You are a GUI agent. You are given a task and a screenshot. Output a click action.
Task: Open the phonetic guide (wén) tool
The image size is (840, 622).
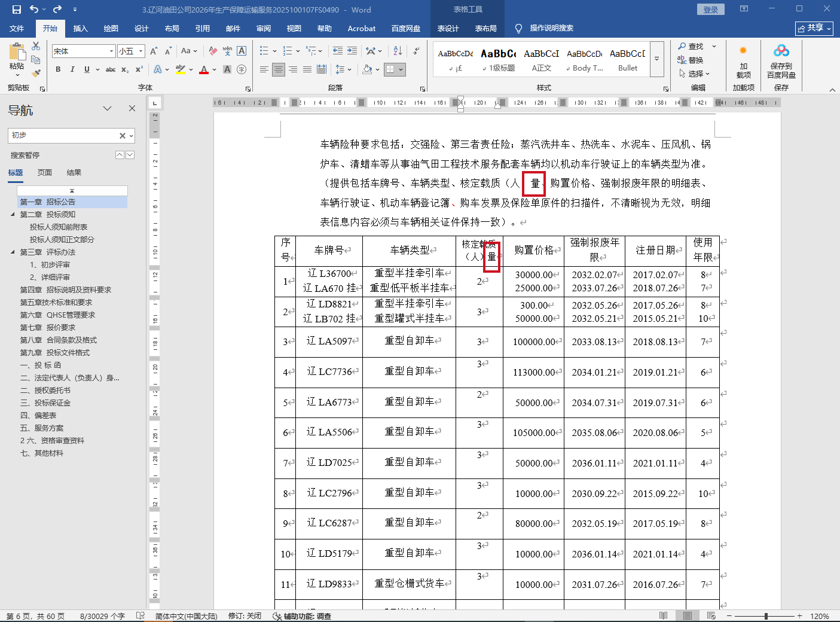(x=227, y=51)
